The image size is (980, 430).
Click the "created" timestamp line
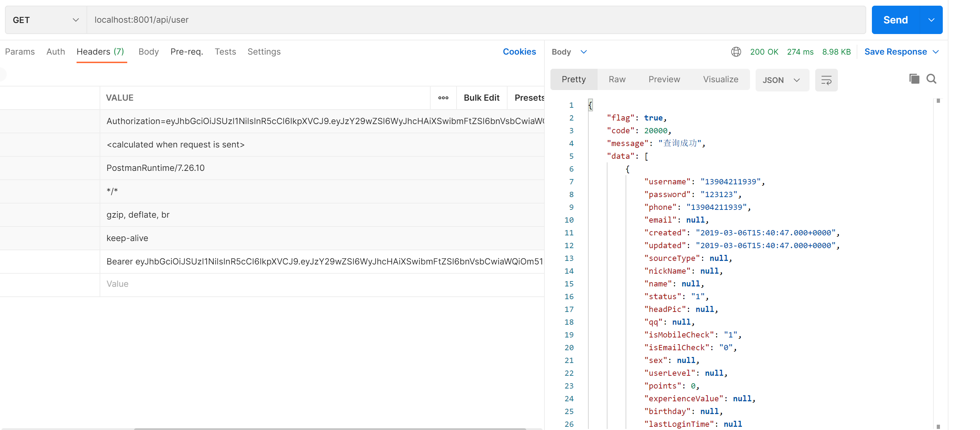pyautogui.click(x=741, y=233)
